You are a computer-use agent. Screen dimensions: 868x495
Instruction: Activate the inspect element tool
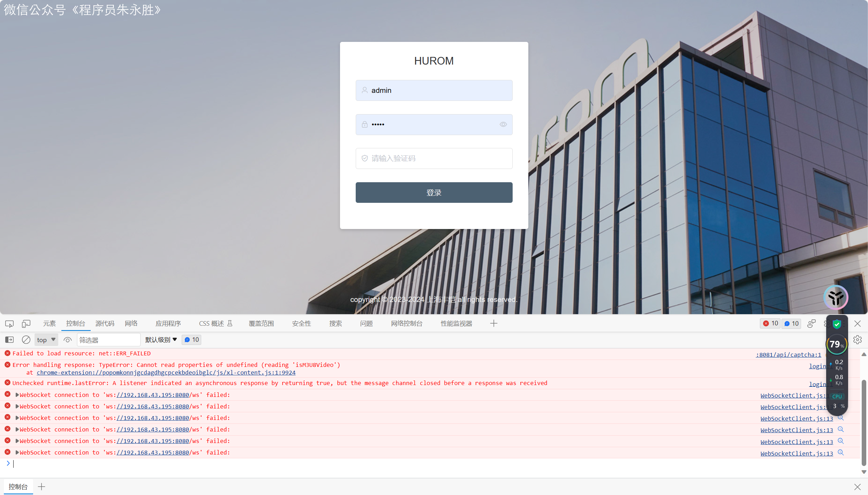click(9, 324)
